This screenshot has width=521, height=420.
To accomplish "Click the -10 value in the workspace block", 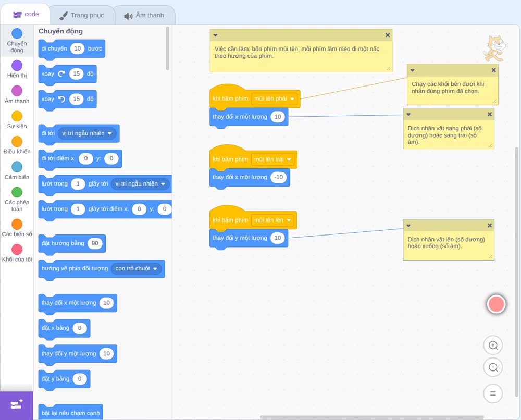I will [x=278, y=177].
